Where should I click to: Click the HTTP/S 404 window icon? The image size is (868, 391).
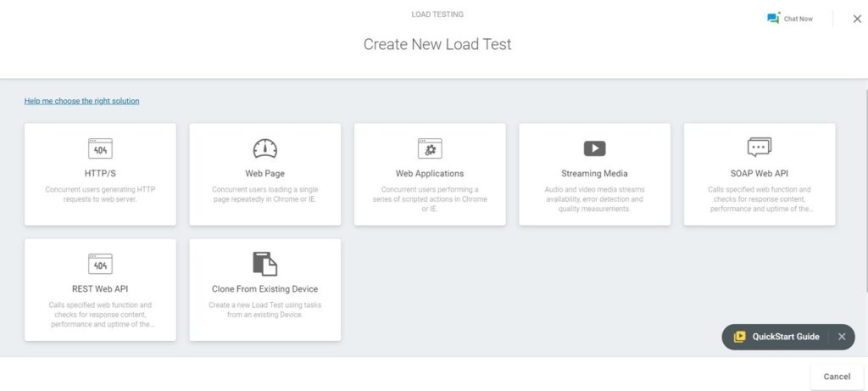coord(100,148)
